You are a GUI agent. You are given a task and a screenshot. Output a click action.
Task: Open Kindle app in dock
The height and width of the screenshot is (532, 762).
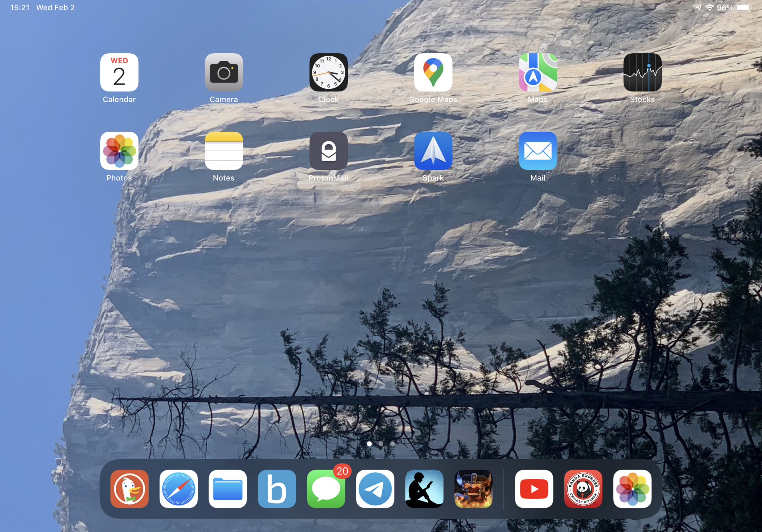(x=424, y=489)
